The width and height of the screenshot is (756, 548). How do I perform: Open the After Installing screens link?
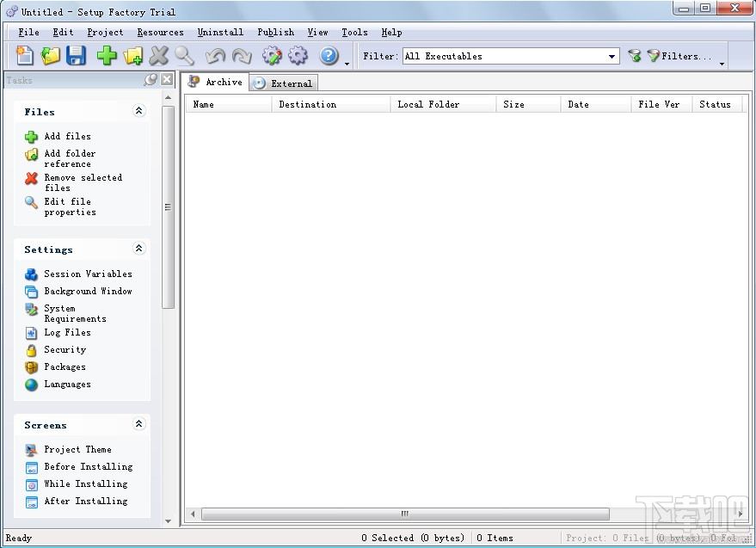[86, 502]
